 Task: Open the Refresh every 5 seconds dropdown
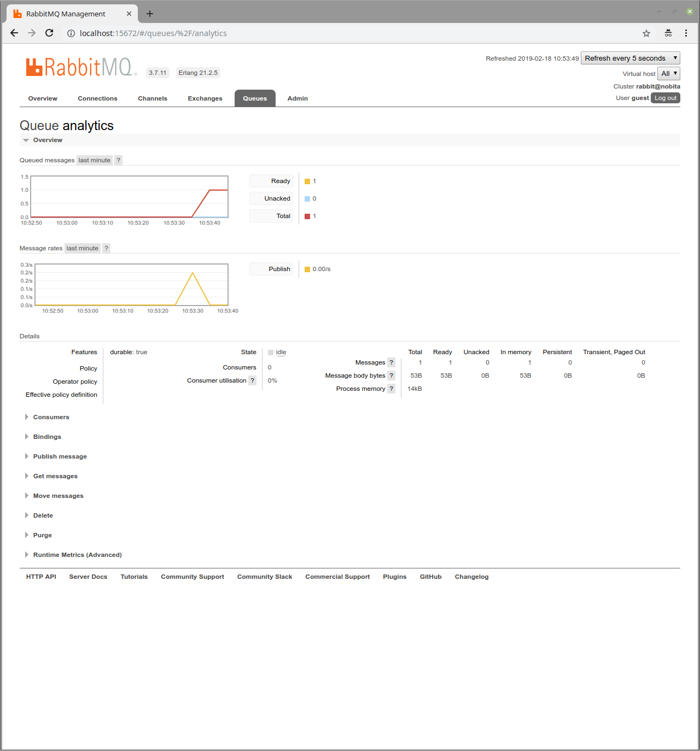(630, 58)
